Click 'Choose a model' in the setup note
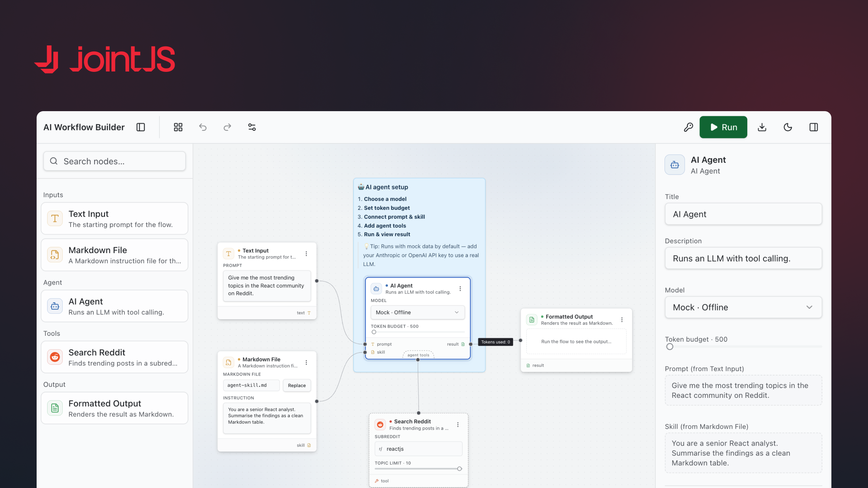The width and height of the screenshot is (868, 488). 385,199
